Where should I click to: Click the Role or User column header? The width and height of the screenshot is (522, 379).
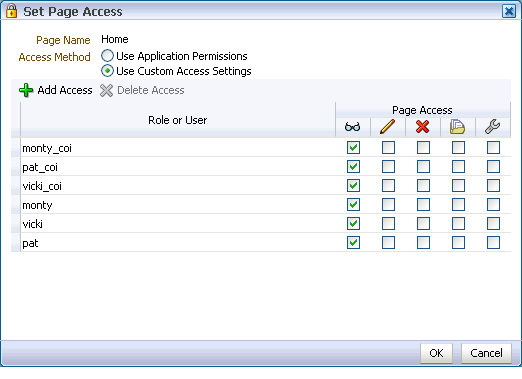click(178, 120)
